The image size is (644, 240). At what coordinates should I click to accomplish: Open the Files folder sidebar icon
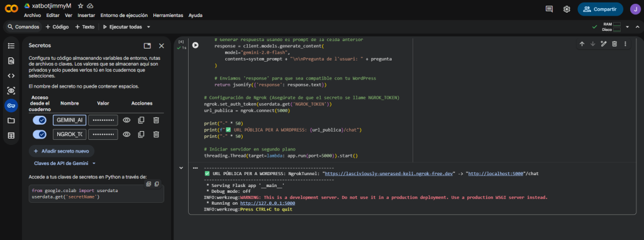[x=11, y=120]
